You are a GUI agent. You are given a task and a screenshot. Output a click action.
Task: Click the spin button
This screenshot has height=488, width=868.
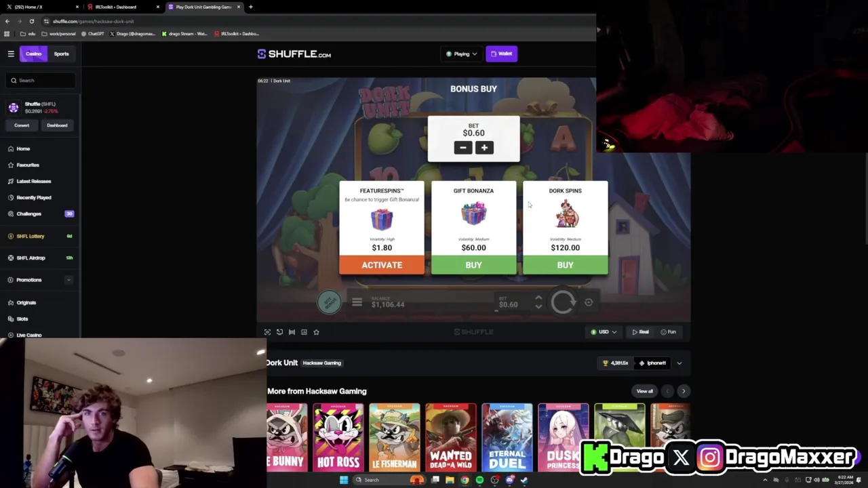[x=563, y=302]
